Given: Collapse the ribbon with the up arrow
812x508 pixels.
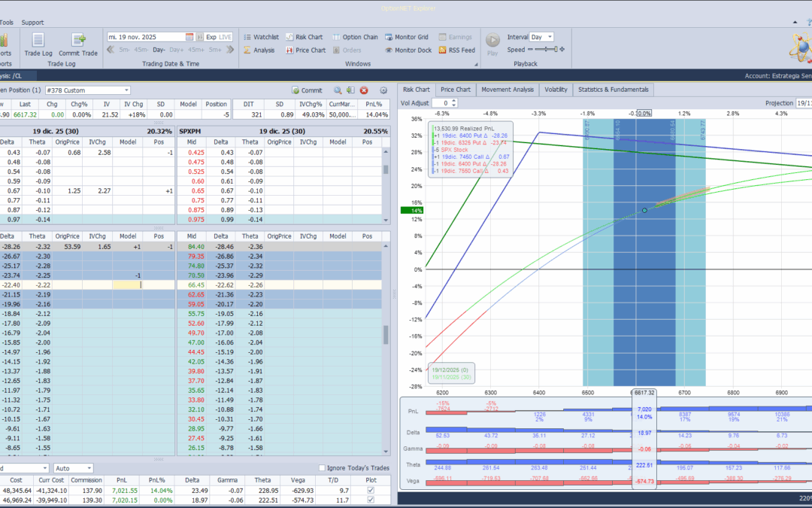Looking at the screenshot, I should click(795, 23).
